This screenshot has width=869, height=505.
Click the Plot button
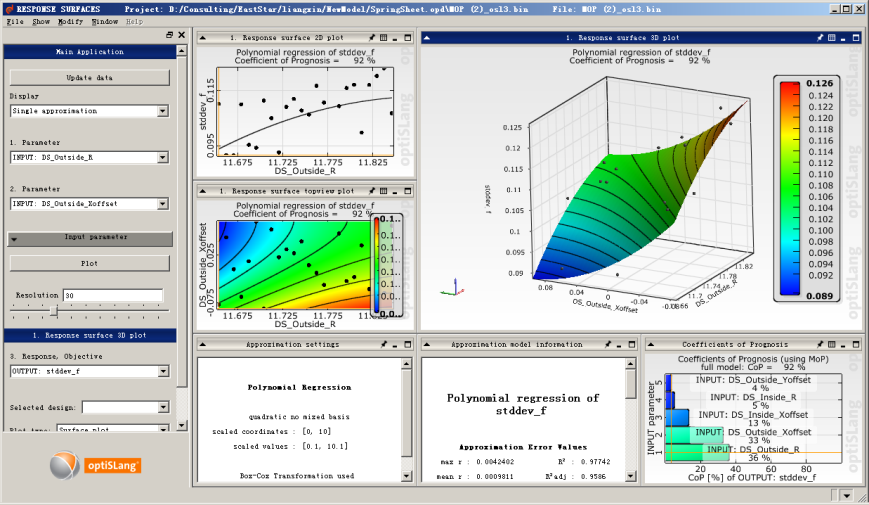(x=90, y=263)
